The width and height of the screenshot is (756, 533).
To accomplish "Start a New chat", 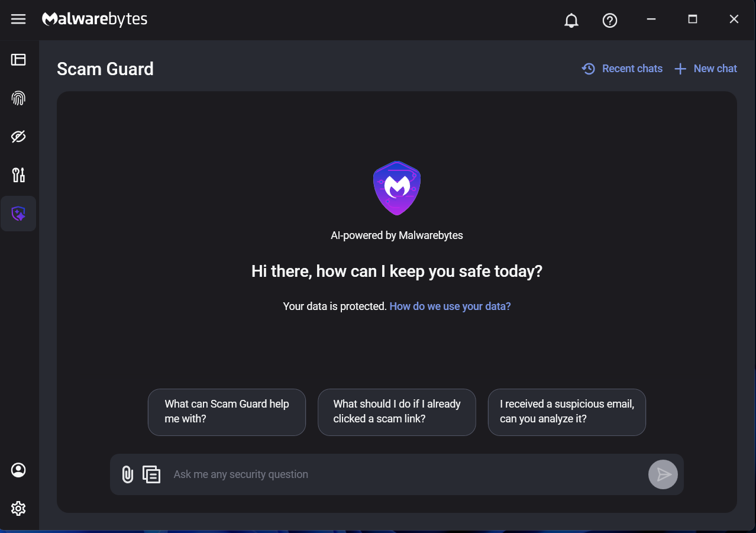I will [706, 69].
